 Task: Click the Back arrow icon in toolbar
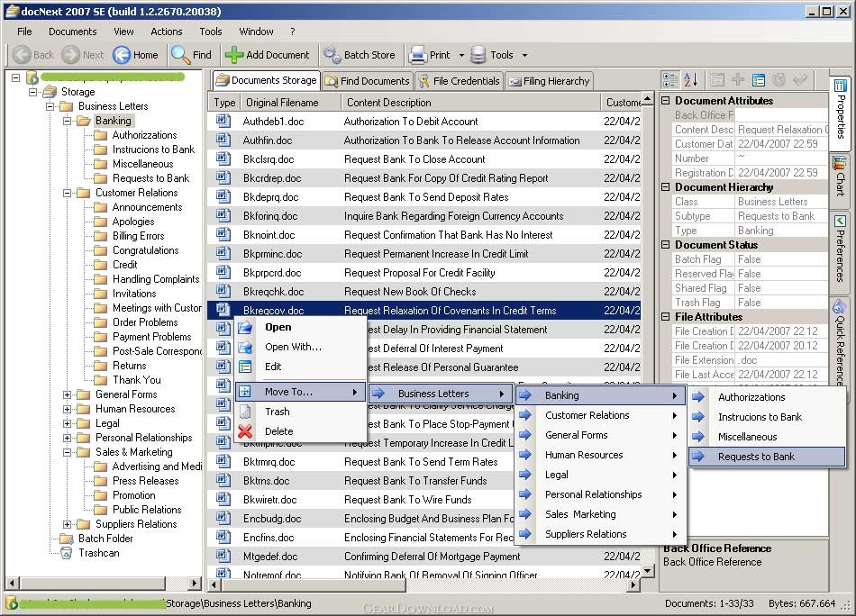click(x=22, y=55)
